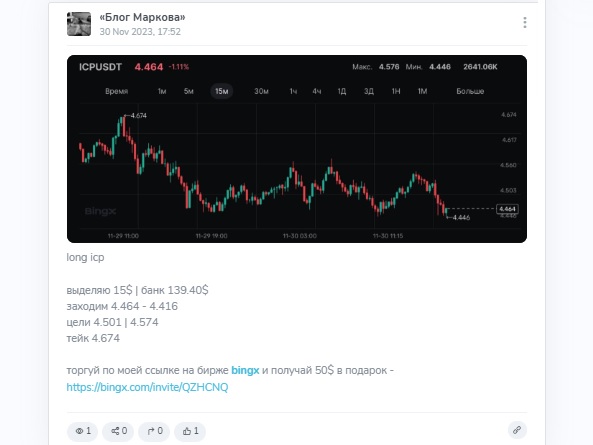Expand the Больше timeframe options
This screenshot has width=593, height=445.
[x=470, y=91]
